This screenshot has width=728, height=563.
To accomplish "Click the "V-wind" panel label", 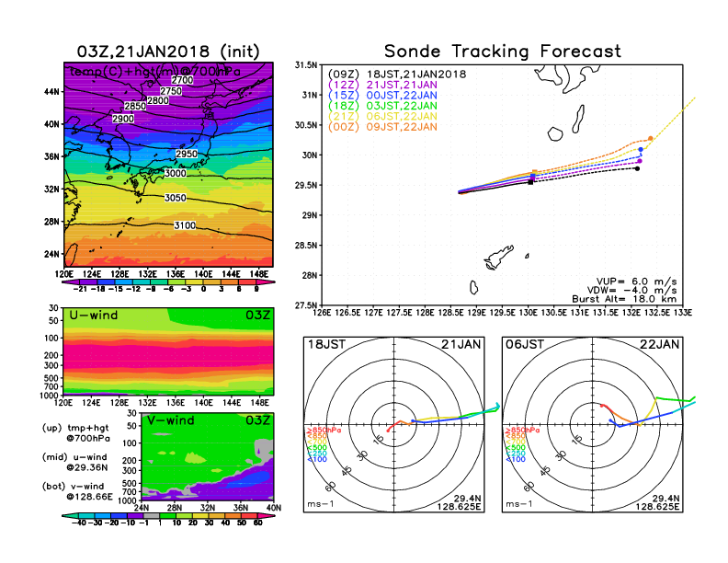I will click(x=170, y=420).
